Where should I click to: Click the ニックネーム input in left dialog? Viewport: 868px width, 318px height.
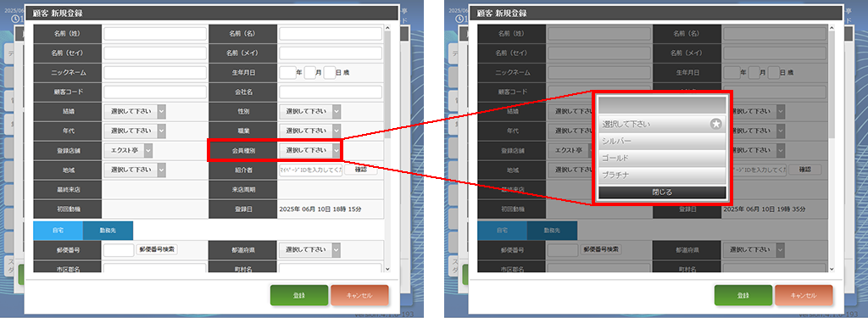tap(155, 73)
